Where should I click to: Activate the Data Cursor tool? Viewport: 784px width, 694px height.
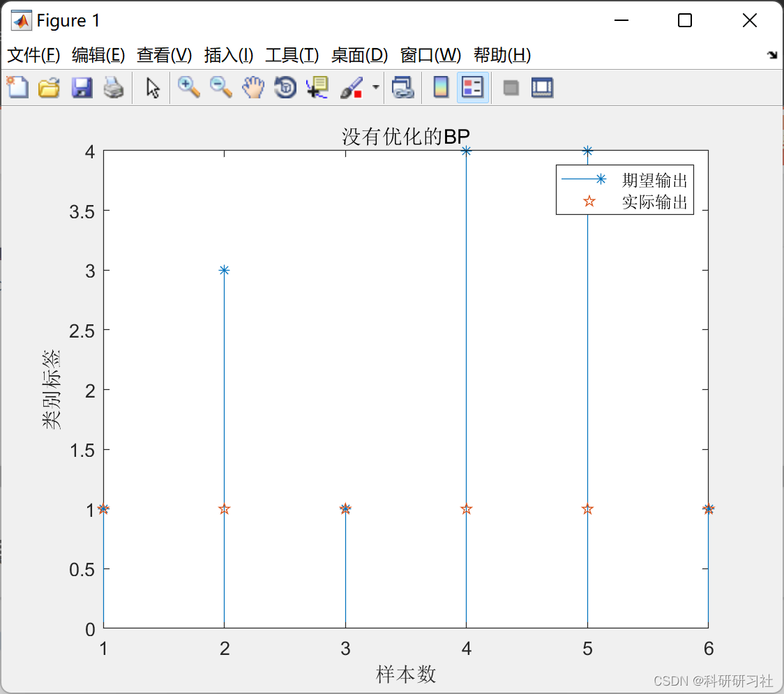point(317,87)
